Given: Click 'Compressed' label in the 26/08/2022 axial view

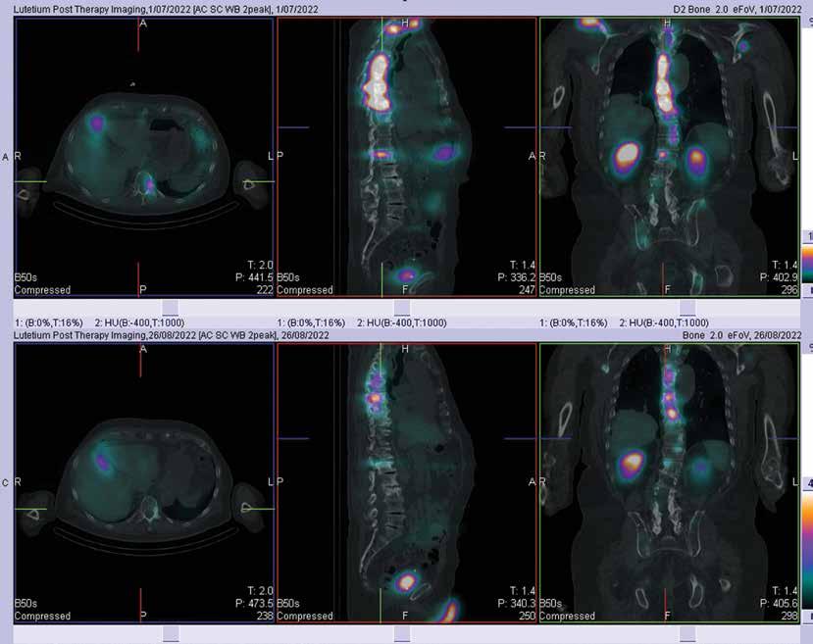Looking at the screenshot, I should (x=42, y=616).
